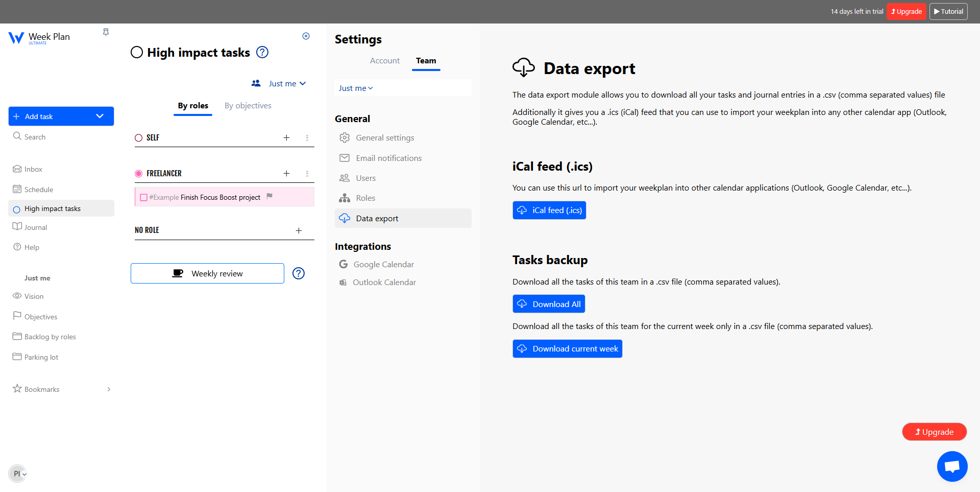Check the Finish Focus Boost project task
The image size is (980, 492).
point(143,198)
